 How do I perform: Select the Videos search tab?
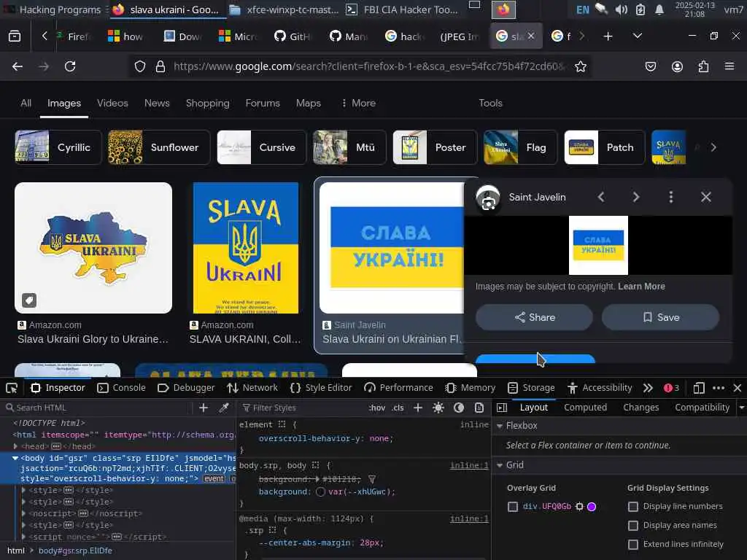[x=112, y=104]
